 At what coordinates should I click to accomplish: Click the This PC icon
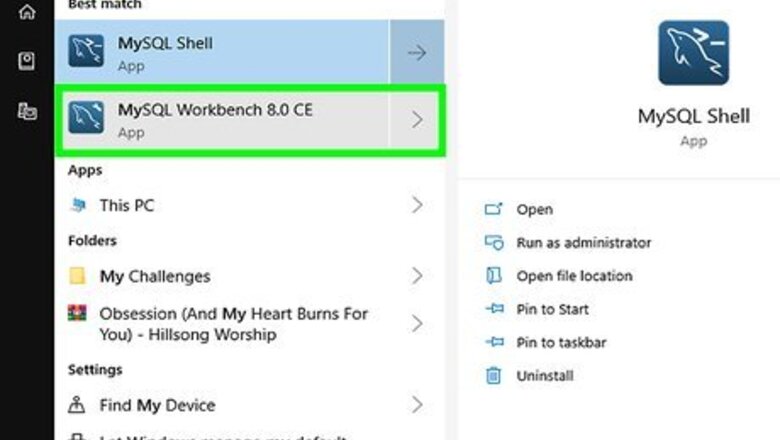(x=78, y=205)
